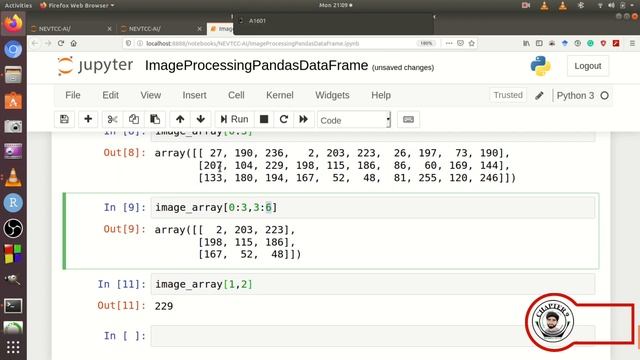Launch Firefox from the dock

point(13,24)
